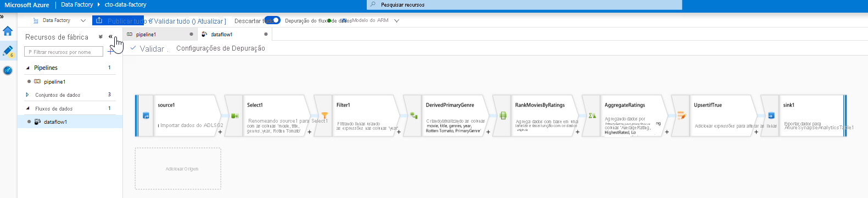Click Microsoft Azure logo text
868x198 pixels.
click(x=27, y=5)
